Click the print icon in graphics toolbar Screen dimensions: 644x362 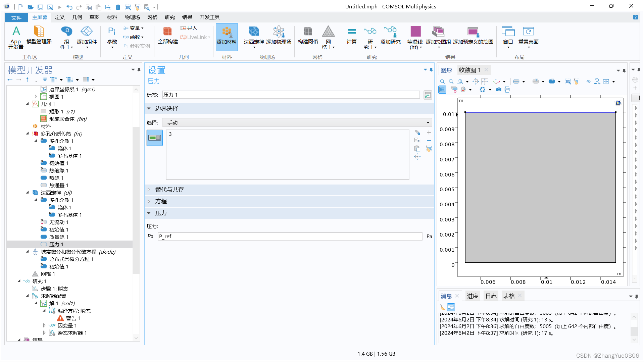coord(507,90)
